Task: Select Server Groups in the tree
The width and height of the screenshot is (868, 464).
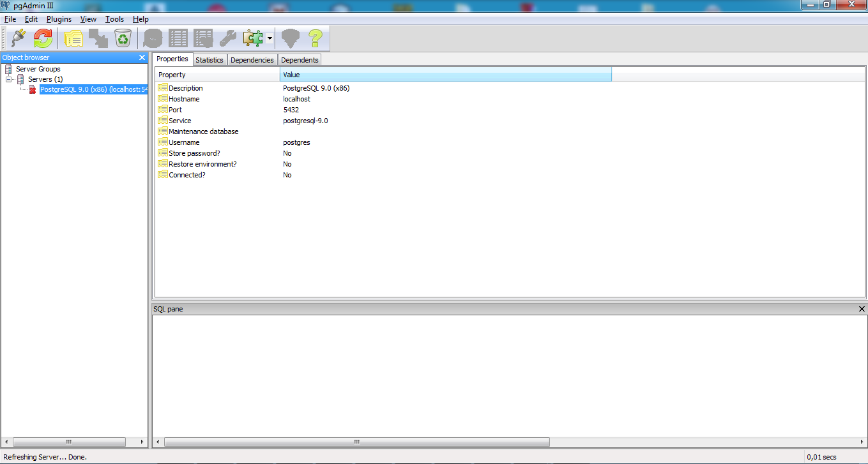Action: (38, 69)
